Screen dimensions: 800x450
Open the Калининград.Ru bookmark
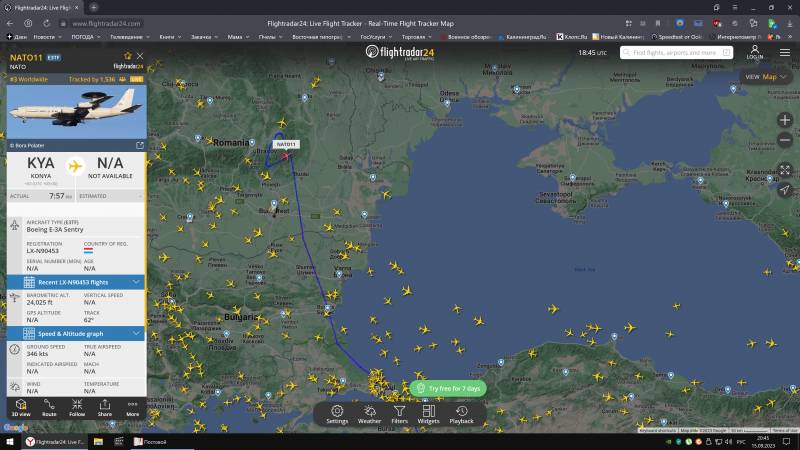tap(522, 37)
